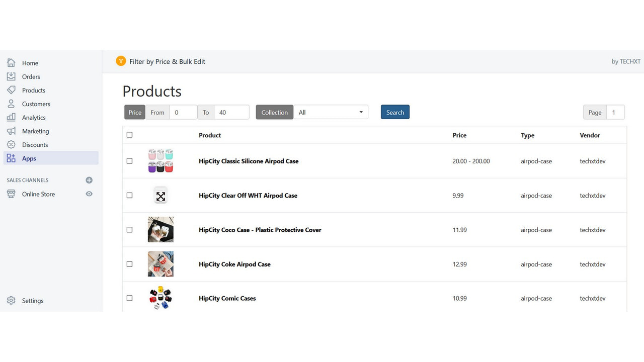The image size is (644, 362).
Task: Select the HipCity Classic Silicone Airpod Case checkbox
Action: click(129, 161)
